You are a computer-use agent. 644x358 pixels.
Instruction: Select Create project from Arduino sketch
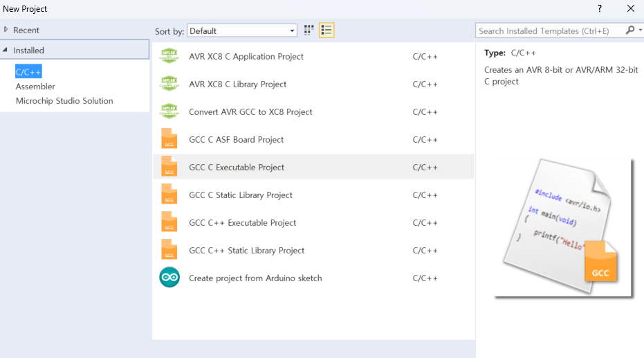pyautogui.click(x=313, y=278)
